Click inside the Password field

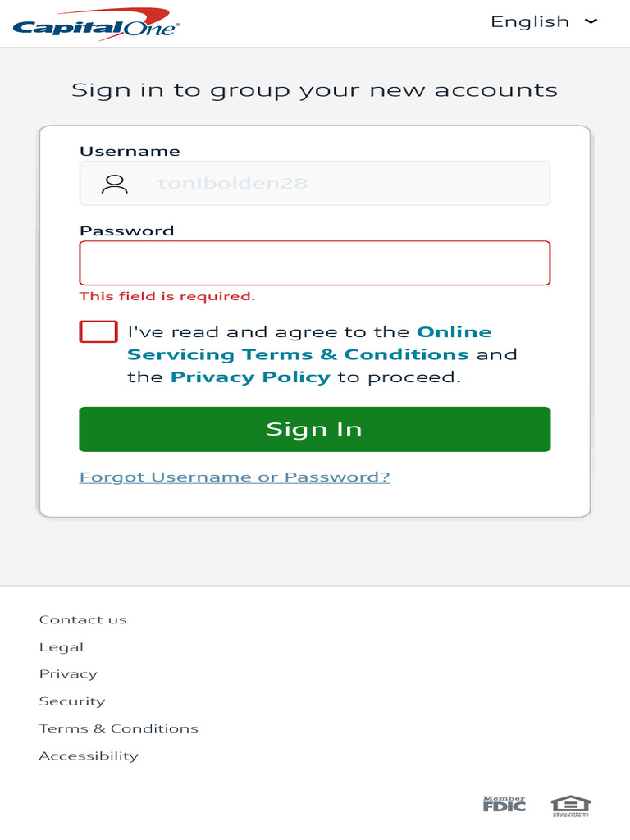(x=314, y=263)
